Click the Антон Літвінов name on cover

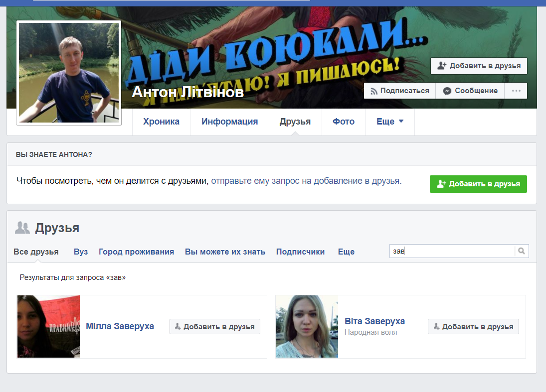(187, 92)
